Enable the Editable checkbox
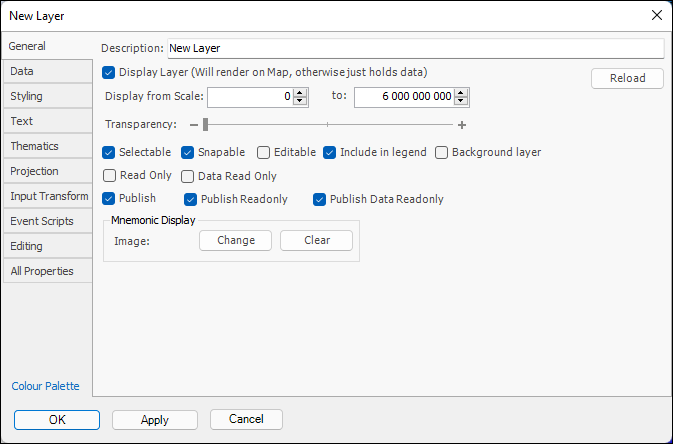Screen dimensions: 673x444 click(264, 153)
